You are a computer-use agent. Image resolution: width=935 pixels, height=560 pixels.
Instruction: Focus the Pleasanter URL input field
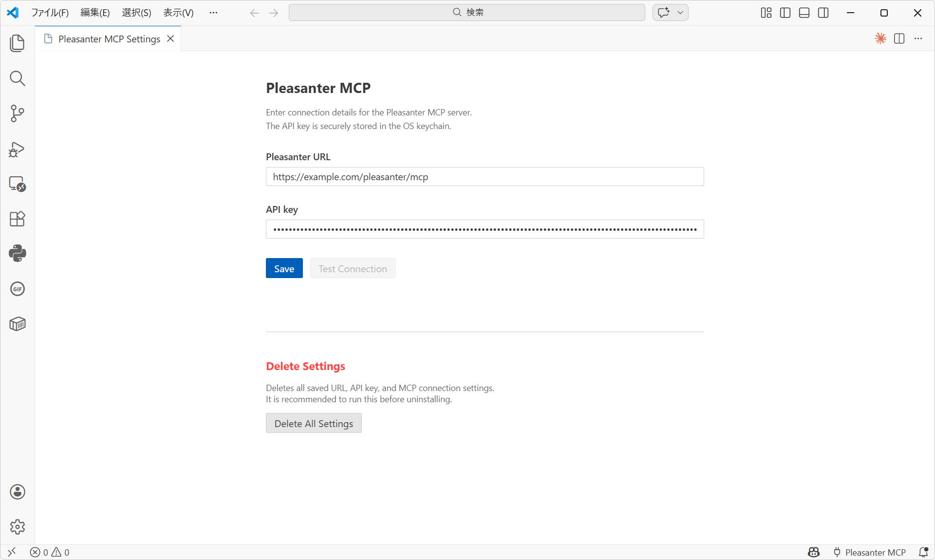tap(485, 177)
